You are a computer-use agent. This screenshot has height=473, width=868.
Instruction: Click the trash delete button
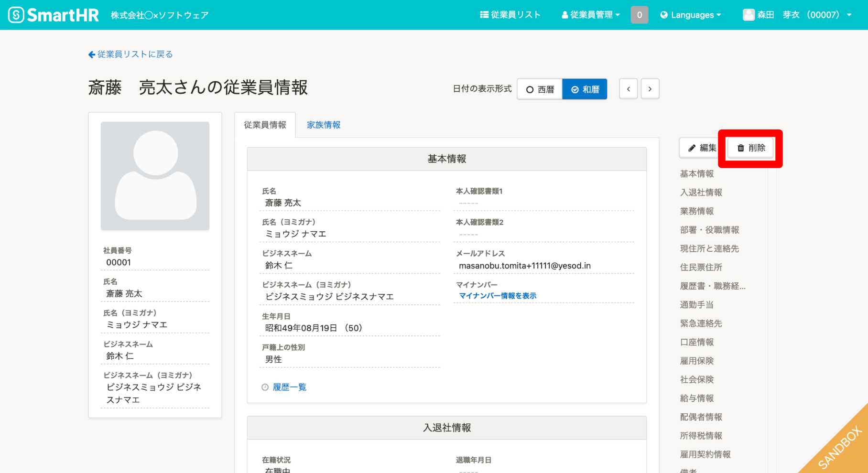(x=751, y=148)
